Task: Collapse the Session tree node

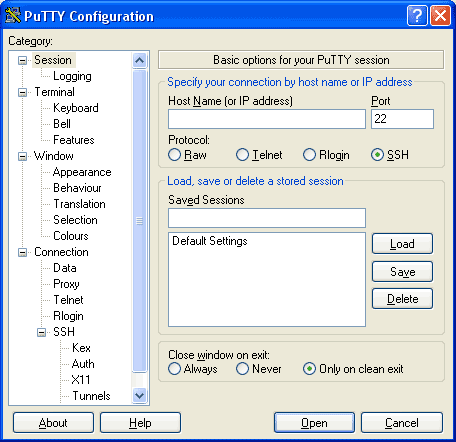Action: click(x=23, y=60)
